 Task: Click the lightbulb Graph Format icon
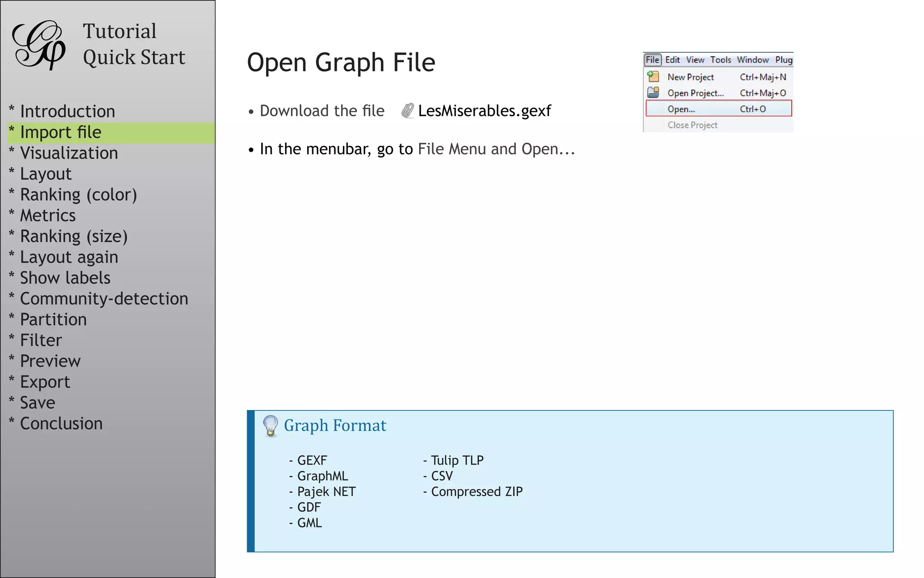click(x=270, y=425)
